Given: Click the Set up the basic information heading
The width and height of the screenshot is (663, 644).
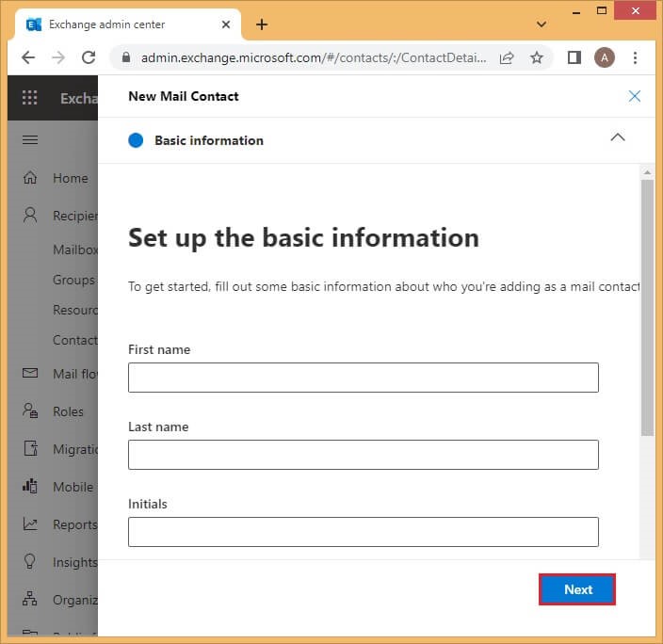Looking at the screenshot, I should point(303,238).
